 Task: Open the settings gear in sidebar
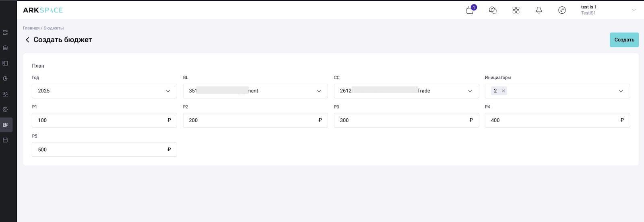(x=5, y=109)
